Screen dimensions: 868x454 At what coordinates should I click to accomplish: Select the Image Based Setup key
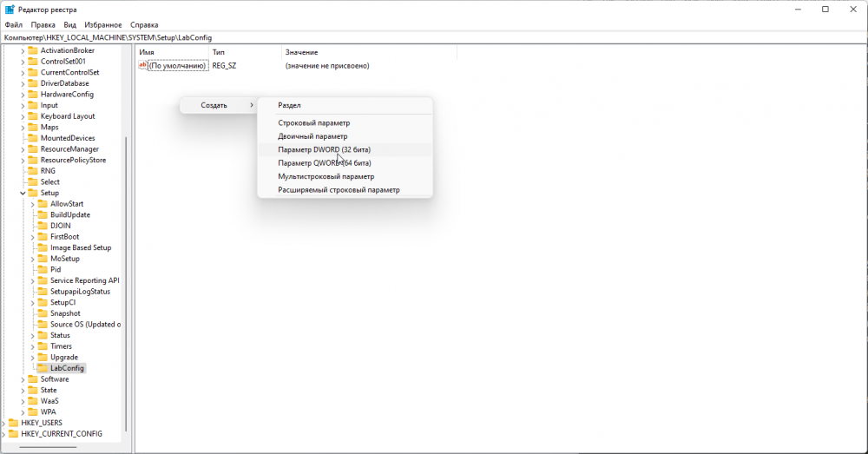pyautogui.click(x=81, y=247)
